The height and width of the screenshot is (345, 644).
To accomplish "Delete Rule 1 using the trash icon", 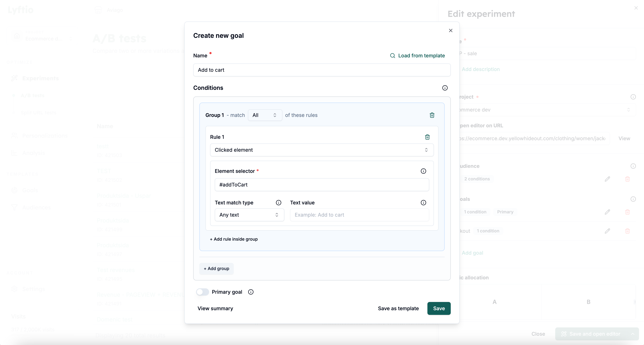I will coord(427,137).
